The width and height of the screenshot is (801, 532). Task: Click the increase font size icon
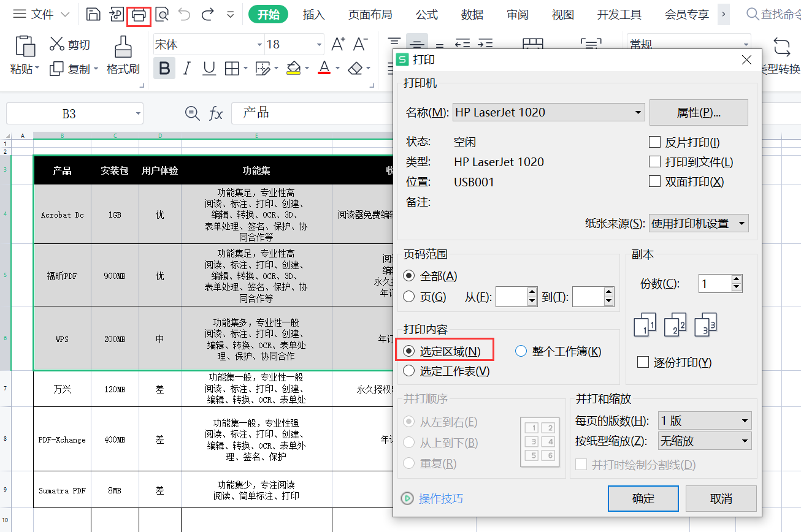point(338,44)
